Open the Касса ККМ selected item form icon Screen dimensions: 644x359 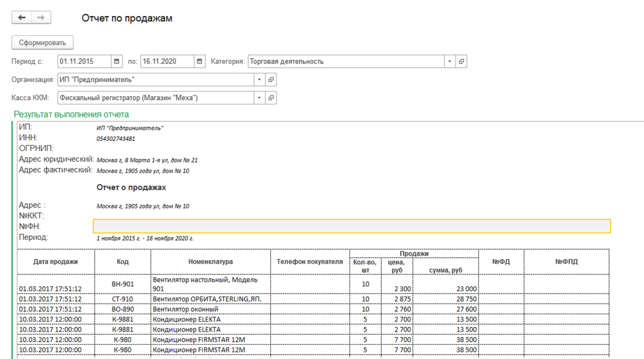tap(271, 98)
